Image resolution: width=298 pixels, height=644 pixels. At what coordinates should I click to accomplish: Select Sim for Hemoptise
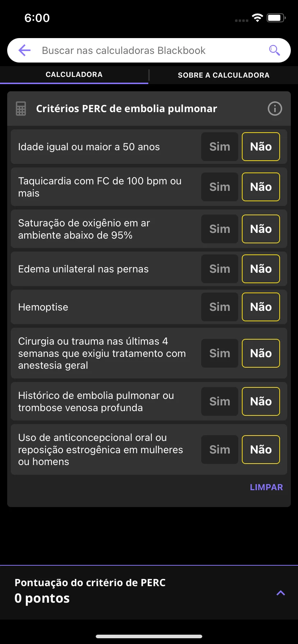[x=220, y=307]
